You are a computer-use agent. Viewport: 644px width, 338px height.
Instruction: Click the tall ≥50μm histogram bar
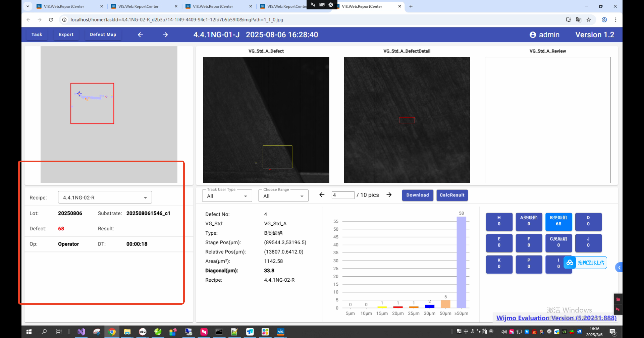(461, 262)
